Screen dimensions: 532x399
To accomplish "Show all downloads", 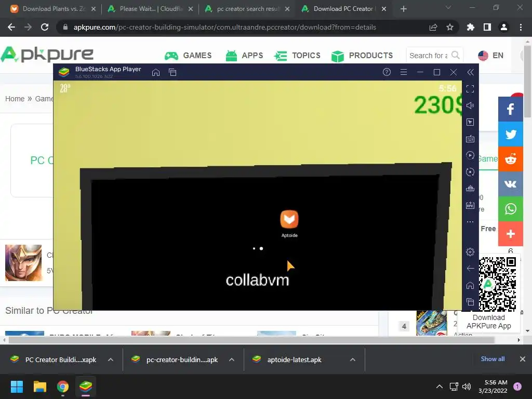I will click(493, 359).
